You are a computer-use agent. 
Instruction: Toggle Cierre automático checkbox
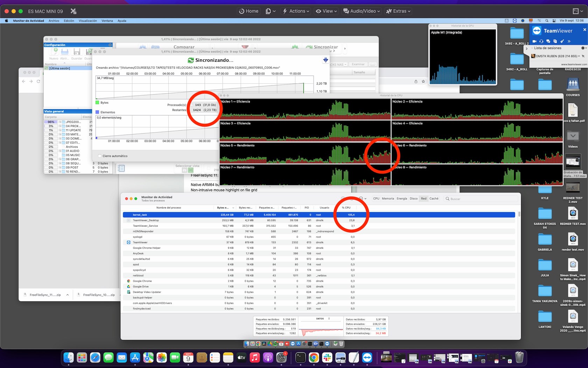pyautogui.click(x=100, y=156)
